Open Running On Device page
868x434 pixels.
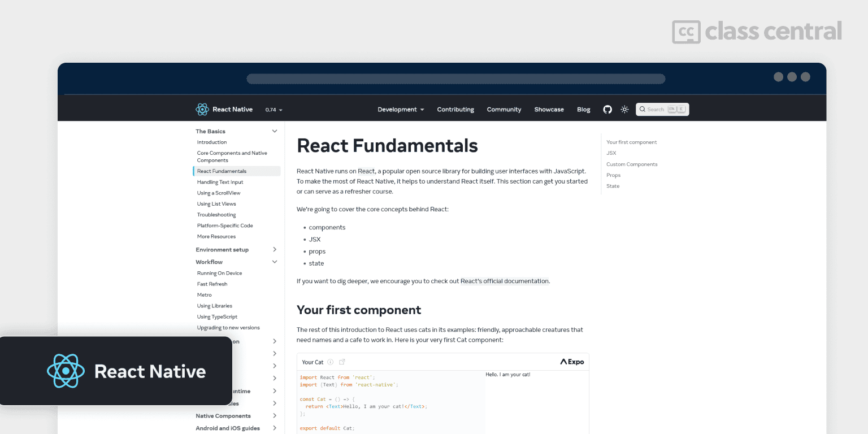click(x=219, y=274)
